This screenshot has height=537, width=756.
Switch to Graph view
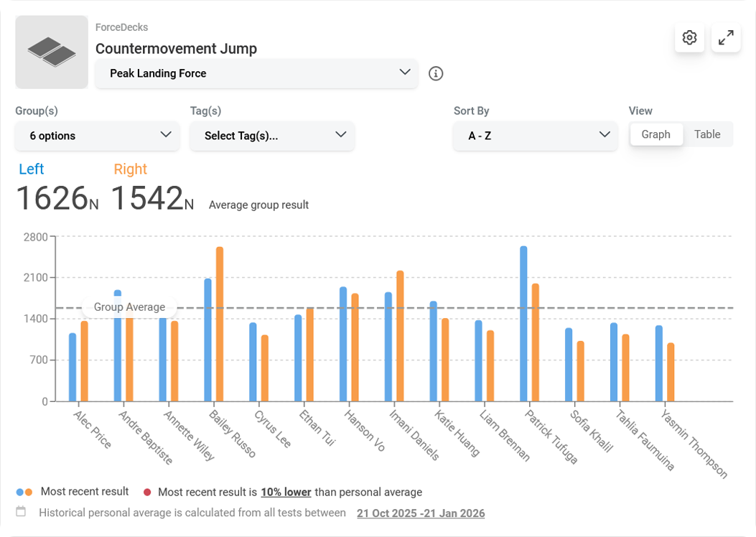(x=655, y=134)
